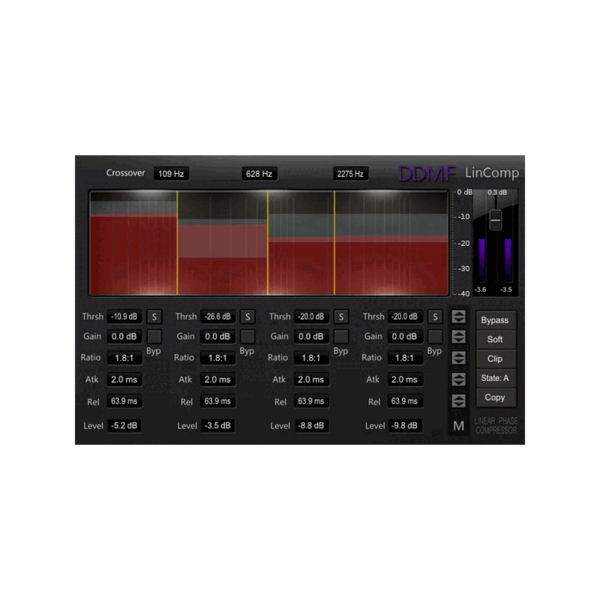Screen dimensions: 600x600
Task: Click the link arrows in the Gain row
Action: 458,337
